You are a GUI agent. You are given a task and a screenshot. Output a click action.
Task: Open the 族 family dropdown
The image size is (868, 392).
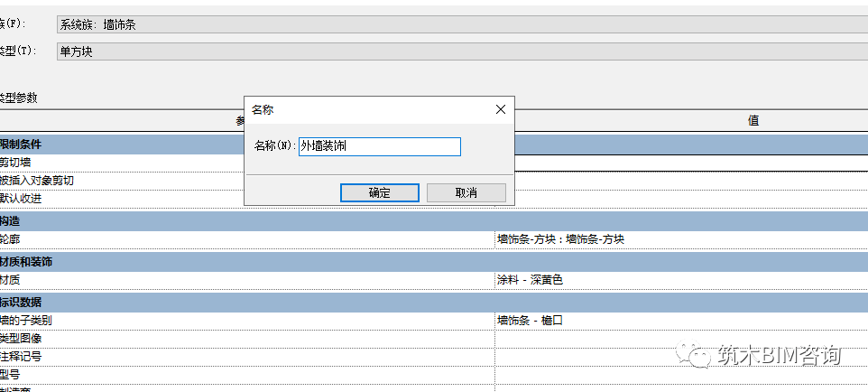coord(460,24)
